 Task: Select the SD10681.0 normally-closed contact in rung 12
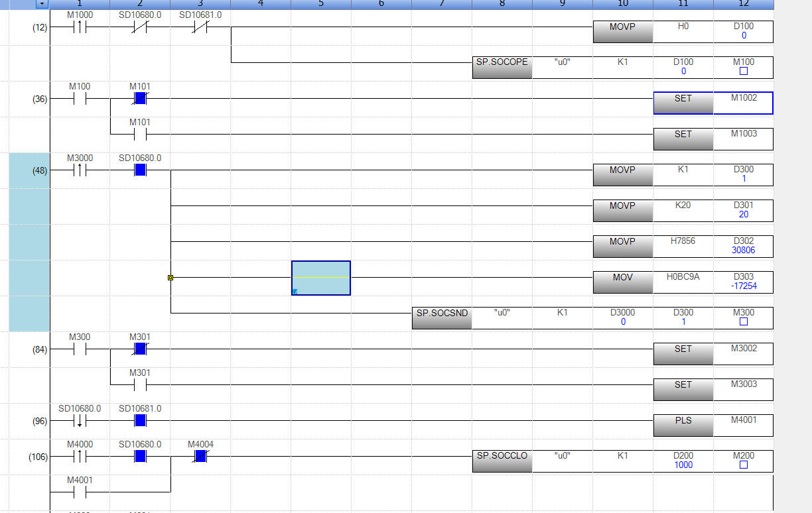[200, 28]
